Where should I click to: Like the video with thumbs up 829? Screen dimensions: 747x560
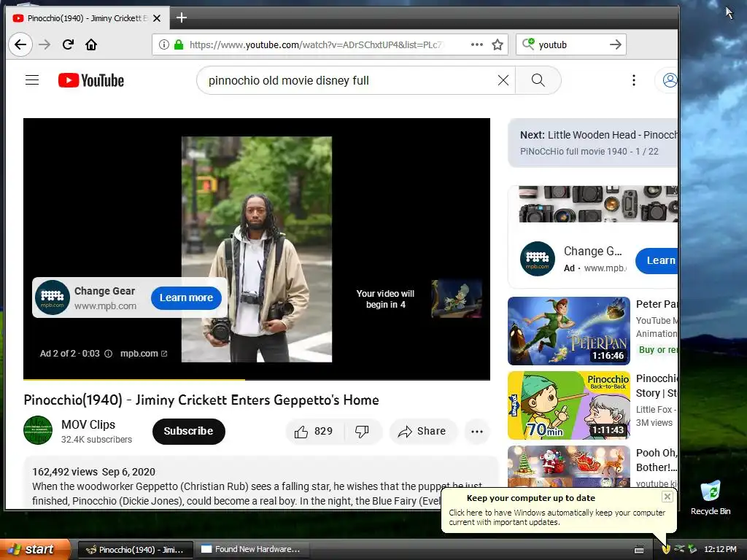[x=314, y=432]
